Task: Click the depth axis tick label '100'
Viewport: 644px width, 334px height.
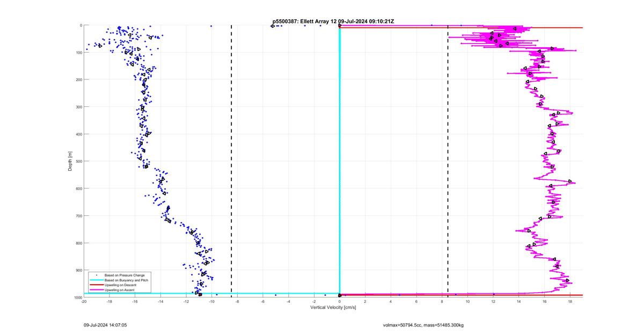Action: [78, 53]
